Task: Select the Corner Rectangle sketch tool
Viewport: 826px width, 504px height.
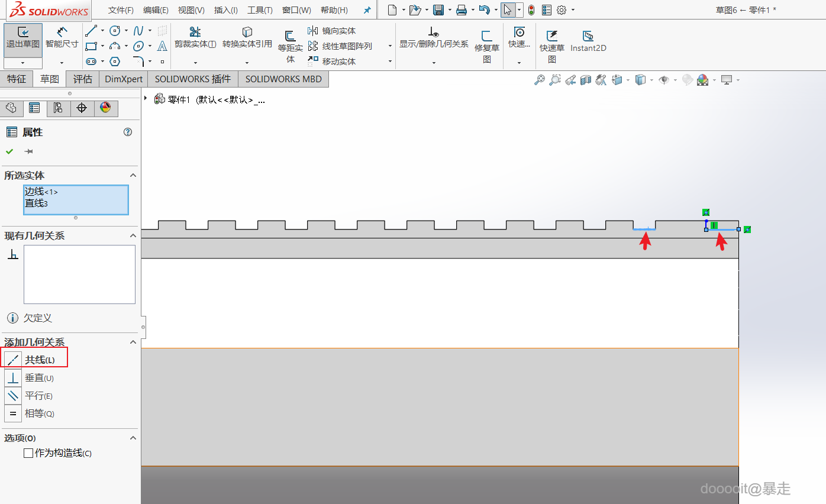Action: 91,46
